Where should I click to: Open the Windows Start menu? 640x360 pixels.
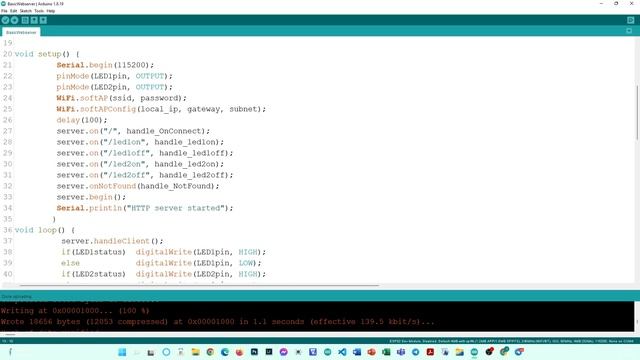(x=122, y=352)
